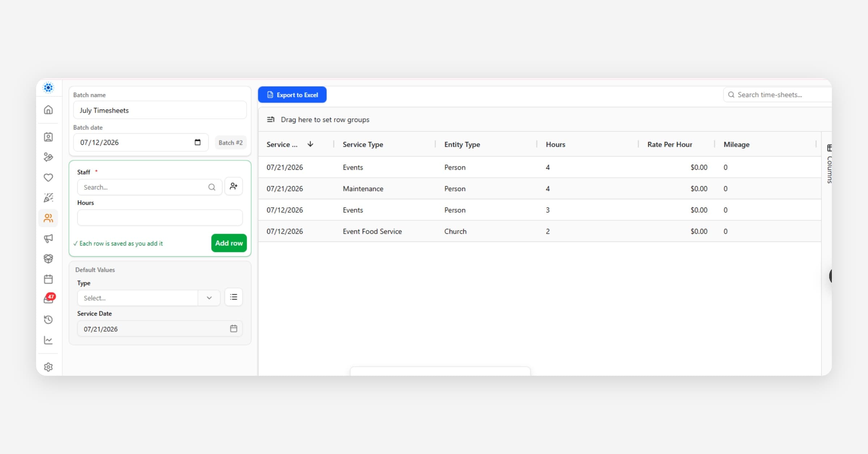
Task: Click the Church entity type cell
Action: point(455,231)
